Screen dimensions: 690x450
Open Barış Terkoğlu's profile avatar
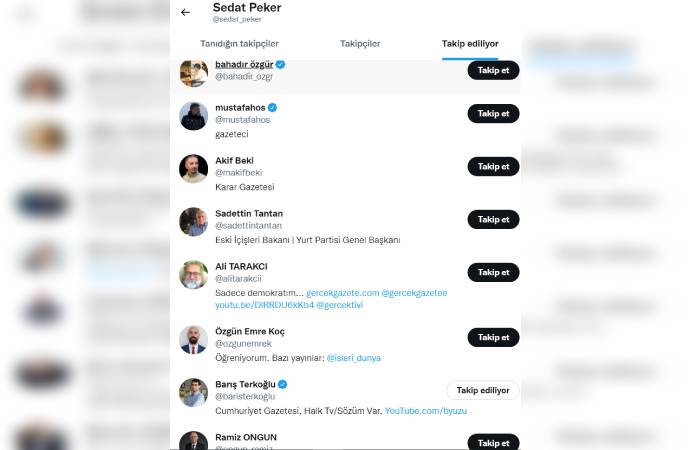(x=193, y=392)
